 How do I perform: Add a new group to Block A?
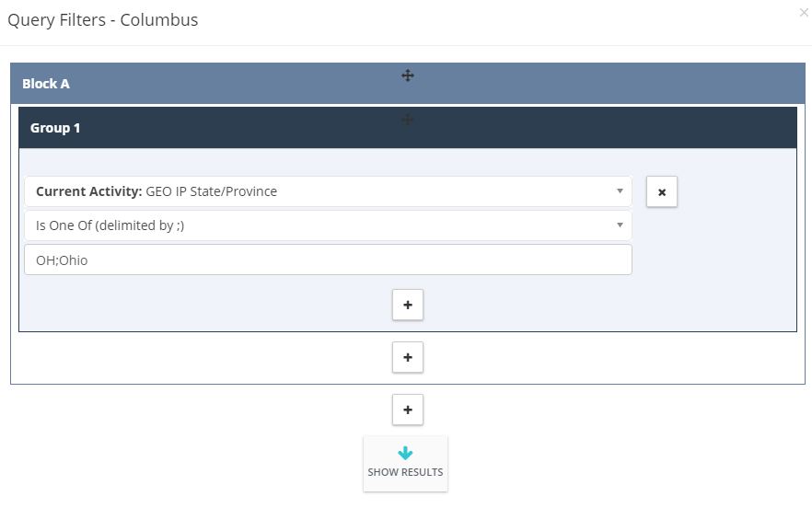408,357
